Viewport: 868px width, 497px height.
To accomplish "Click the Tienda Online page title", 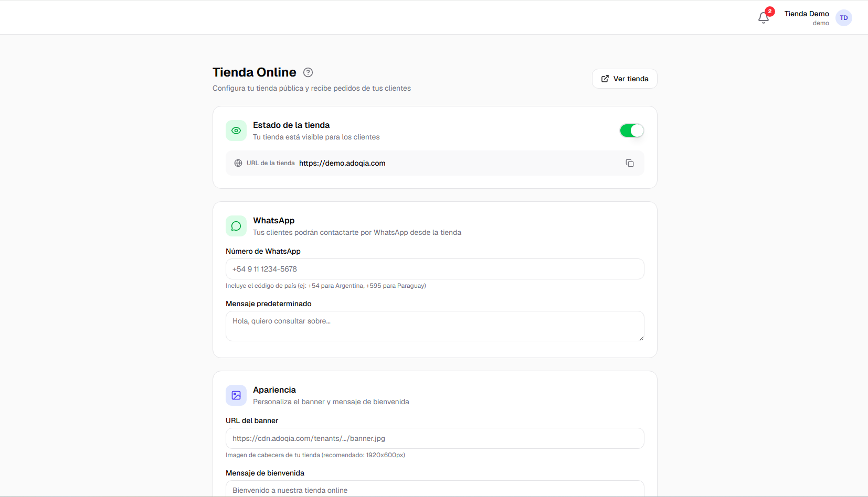I will pyautogui.click(x=255, y=72).
